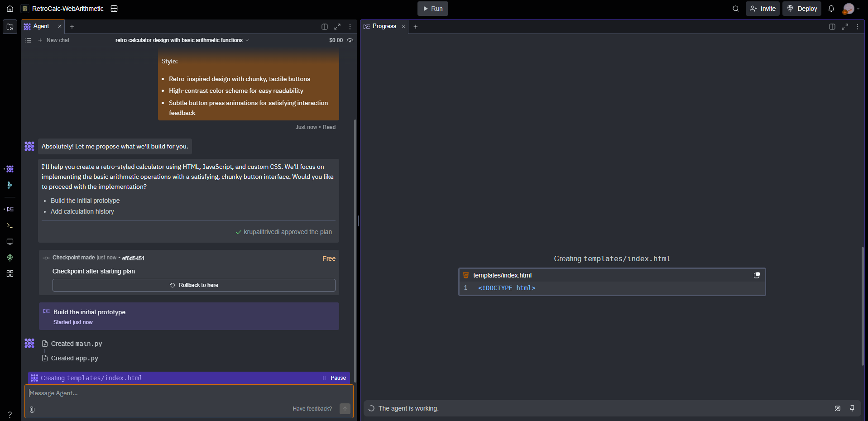Image resolution: width=868 pixels, height=421 pixels.
Task: Switch to the Agent tab
Action: 41,26
